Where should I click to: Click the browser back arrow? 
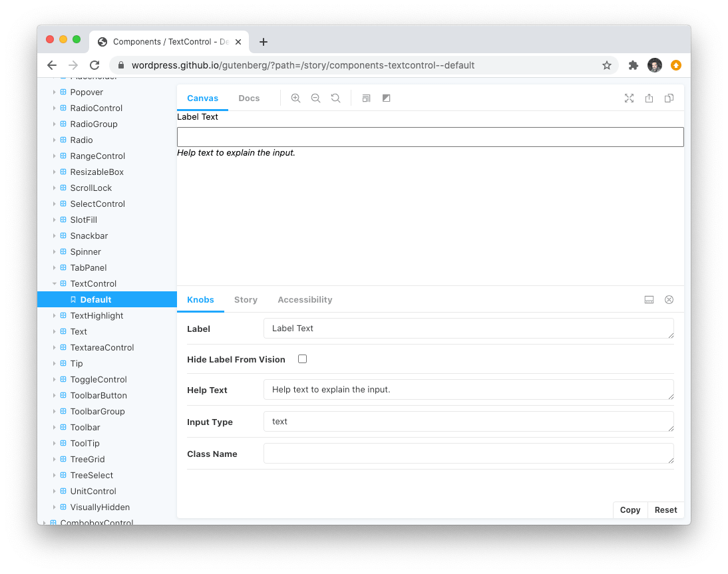pyautogui.click(x=52, y=65)
